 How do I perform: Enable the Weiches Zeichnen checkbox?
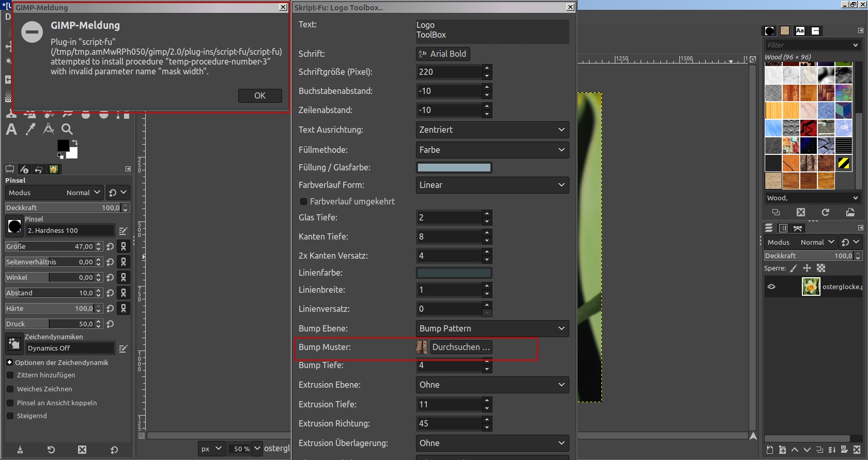[x=10, y=389]
